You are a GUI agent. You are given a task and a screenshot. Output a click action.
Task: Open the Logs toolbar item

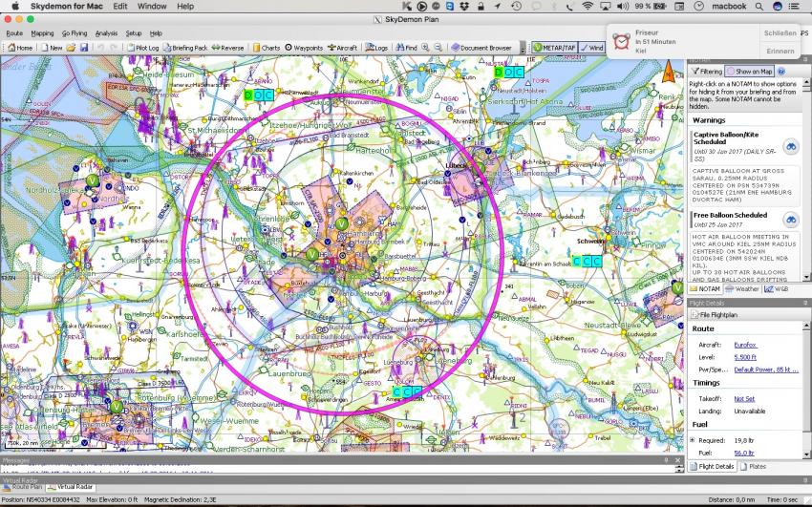(376, 48)
